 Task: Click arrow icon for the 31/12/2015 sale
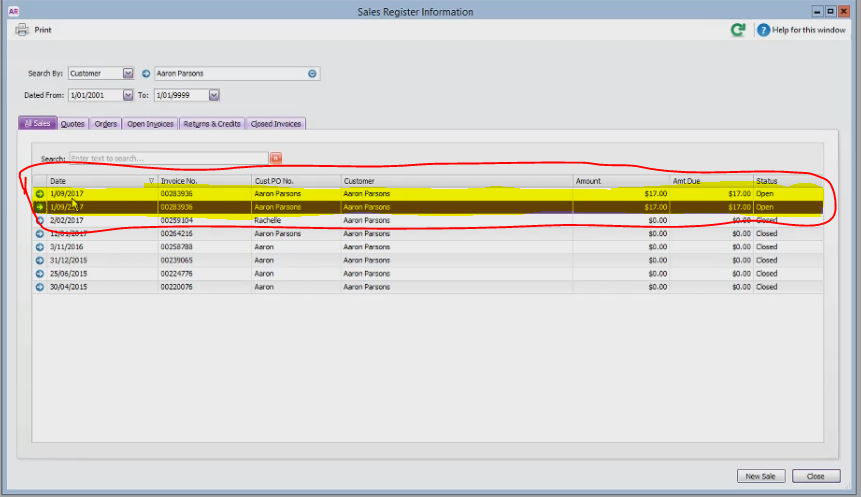[x=40, y=260]
